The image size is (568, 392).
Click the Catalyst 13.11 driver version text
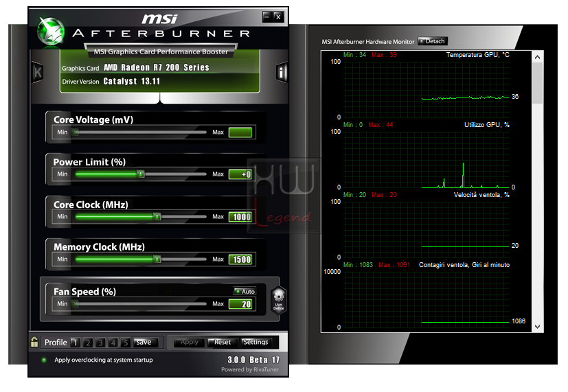coord(131,81)
